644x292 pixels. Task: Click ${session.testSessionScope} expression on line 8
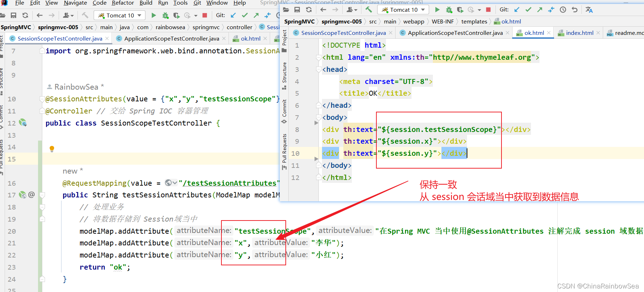[x=439, y=129]
